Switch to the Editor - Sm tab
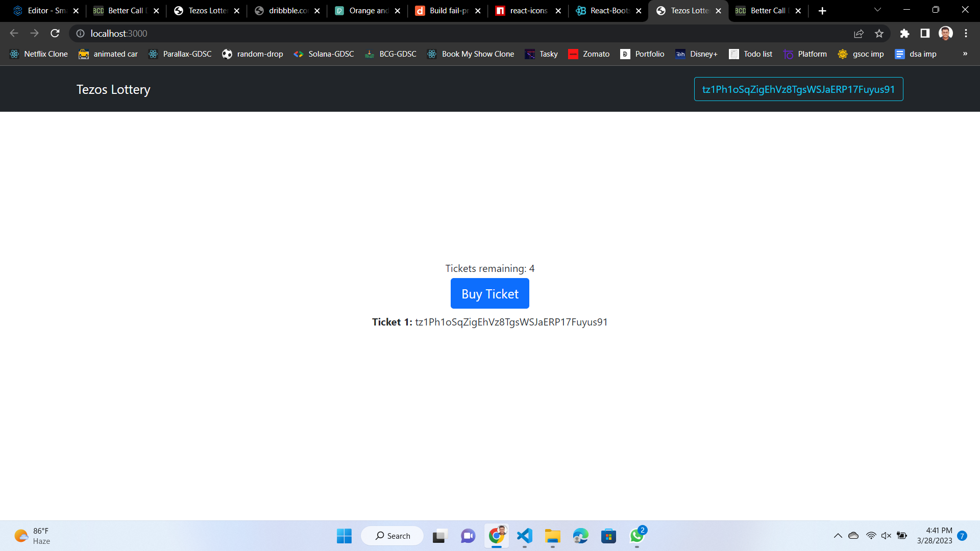 pyautogui.click(x=46, y=11)
